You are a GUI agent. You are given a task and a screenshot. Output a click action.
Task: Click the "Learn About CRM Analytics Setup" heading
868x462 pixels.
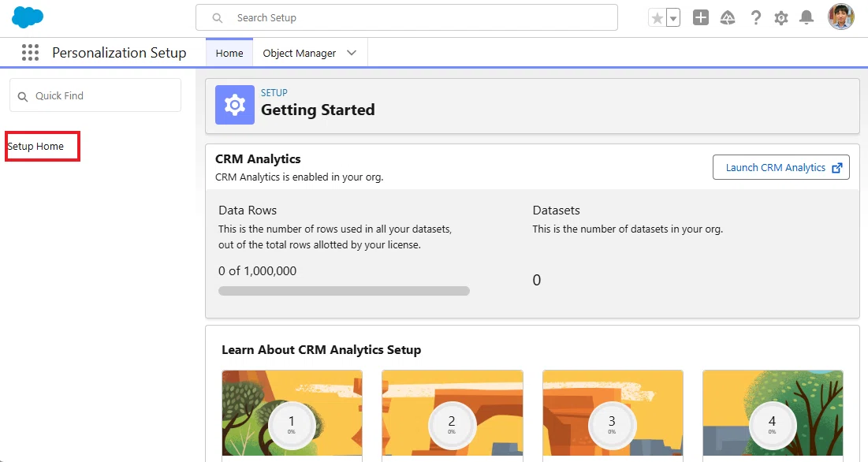[321, 350]
